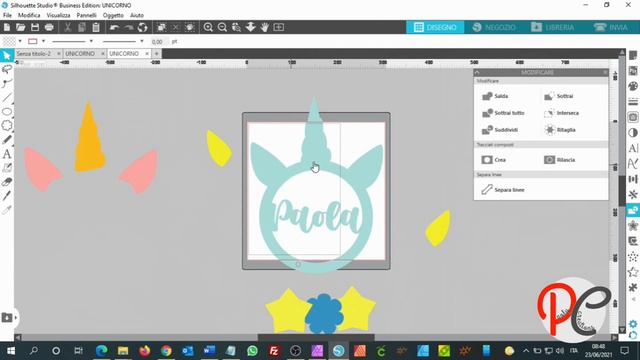
Task: Click the Print icon in toolbar
Action: point(49,27)
